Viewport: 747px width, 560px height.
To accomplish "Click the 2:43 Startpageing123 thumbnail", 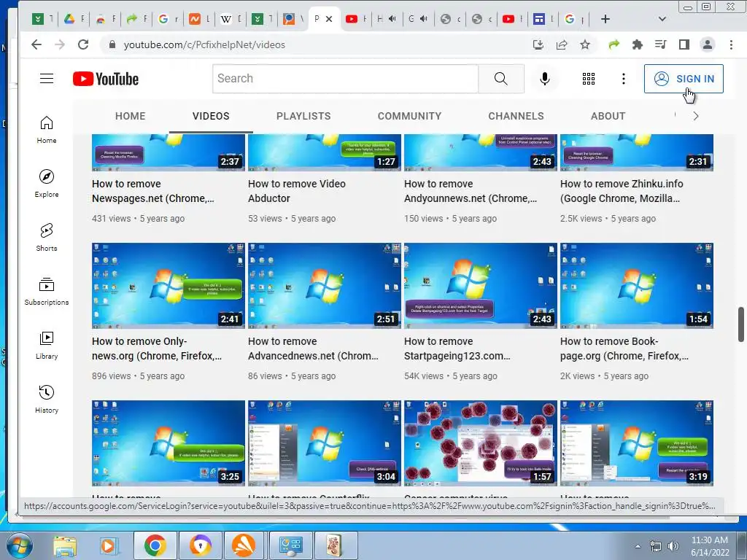I will click(480, 286).
